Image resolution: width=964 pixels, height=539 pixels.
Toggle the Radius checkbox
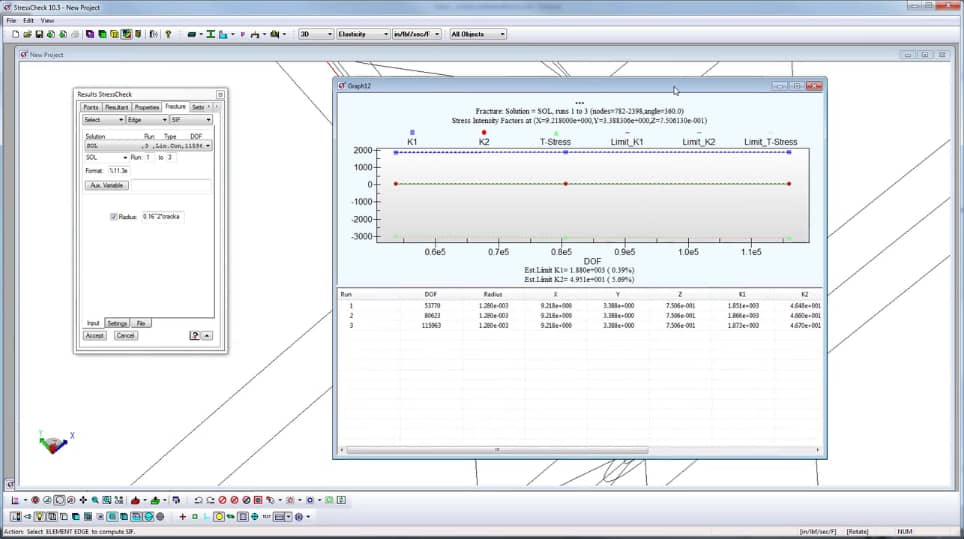click(113, 217)
